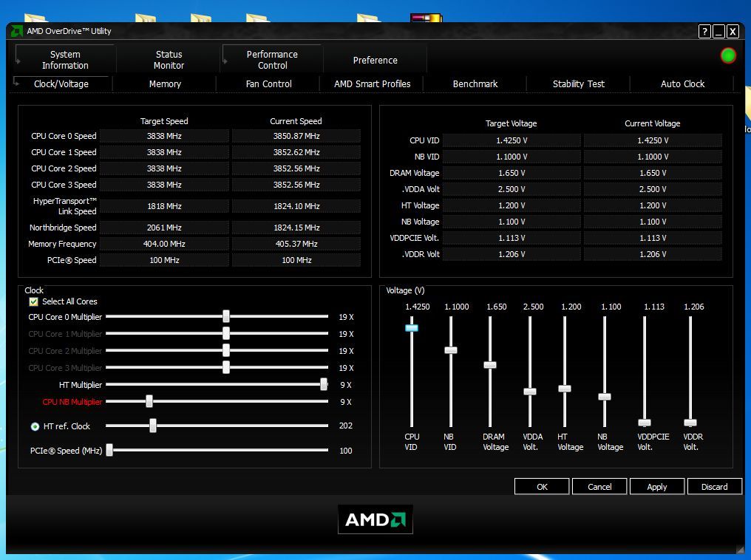The image size is (751, 560).
Task: Click the HyperTransport target speed "1818 MHz"
Action: point(164,206)
